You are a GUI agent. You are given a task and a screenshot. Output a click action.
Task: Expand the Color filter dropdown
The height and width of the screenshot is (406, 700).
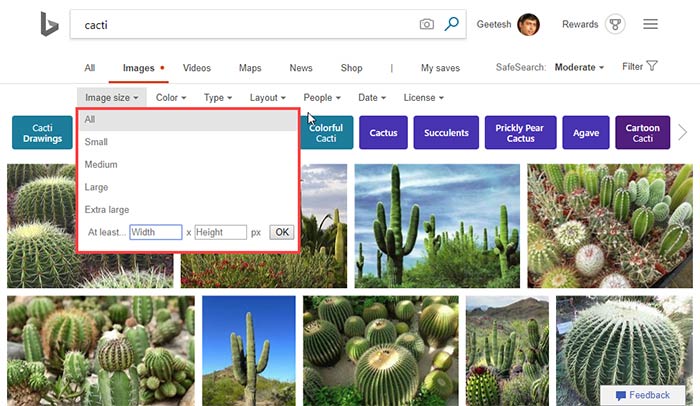pos(171,98)
